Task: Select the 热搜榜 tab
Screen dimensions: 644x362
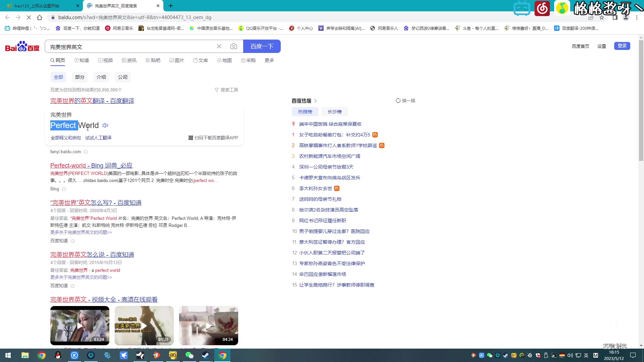Action: (x=305, y=112)
